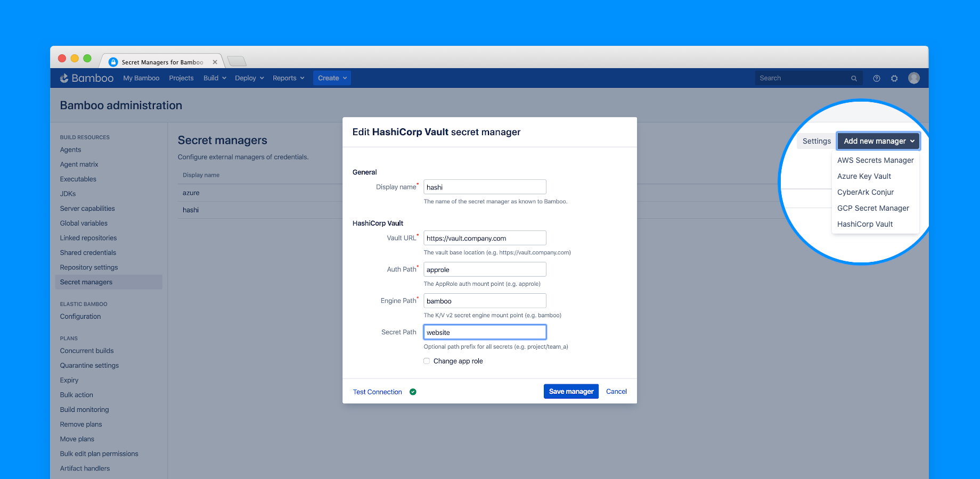The image size is (980, 479).
Task: Focus the Display name input field
Action: (485, 187)
